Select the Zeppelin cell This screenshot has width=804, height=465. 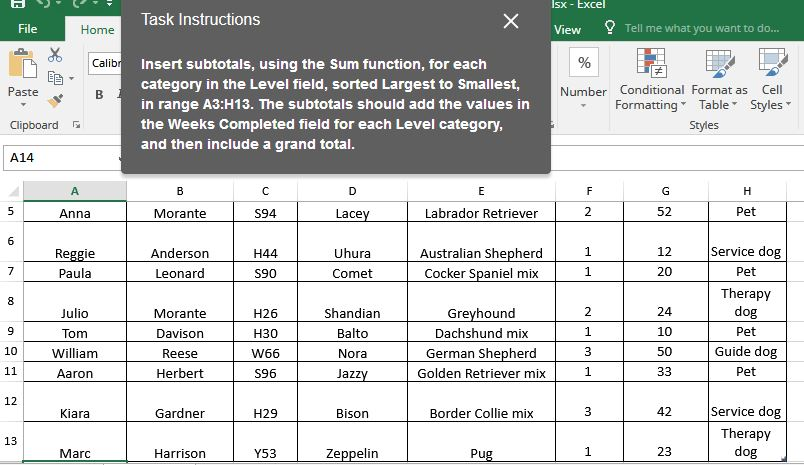(x=352, y=441)
